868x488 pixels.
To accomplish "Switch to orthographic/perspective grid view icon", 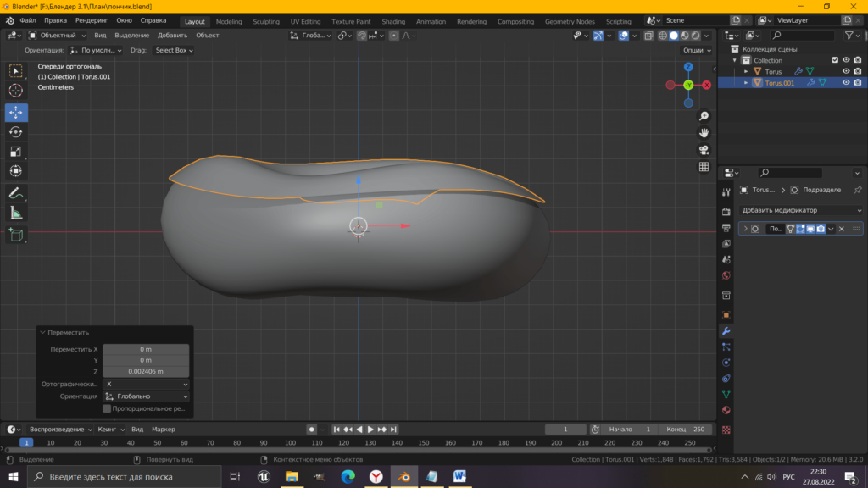I will tap(704, 167).
